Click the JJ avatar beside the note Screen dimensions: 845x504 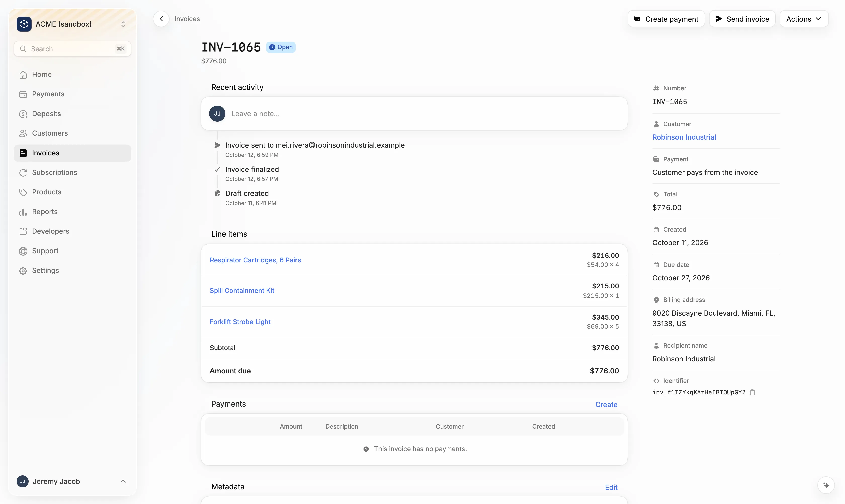pos(217,114)
